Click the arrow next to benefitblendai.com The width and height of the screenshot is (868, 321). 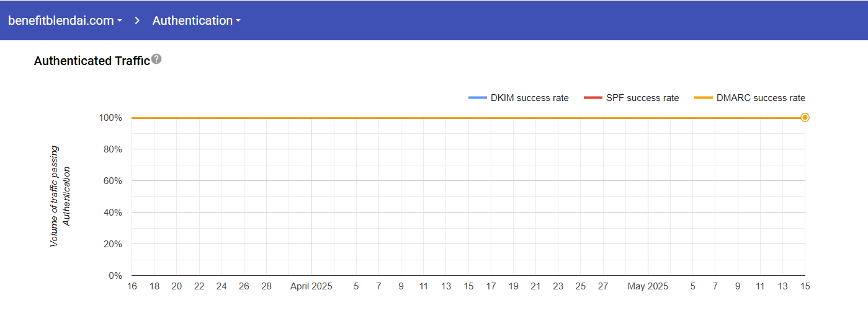point(120,21)
